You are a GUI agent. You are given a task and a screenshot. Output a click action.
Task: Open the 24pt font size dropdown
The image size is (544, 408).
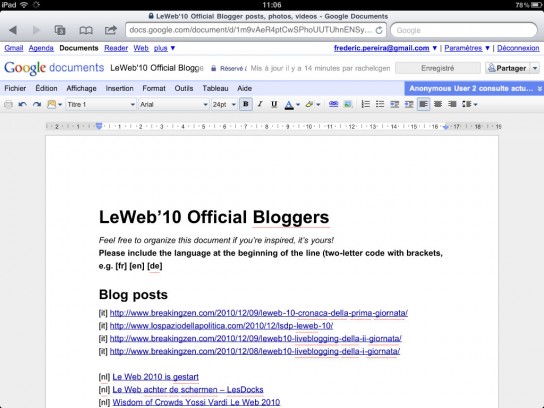click(224, 104)
